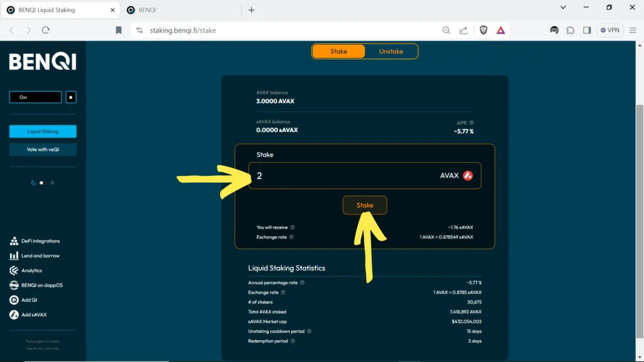Open the browser extensions puzzle icon
This screenshot has height=362, width=644.
point(570,30)
